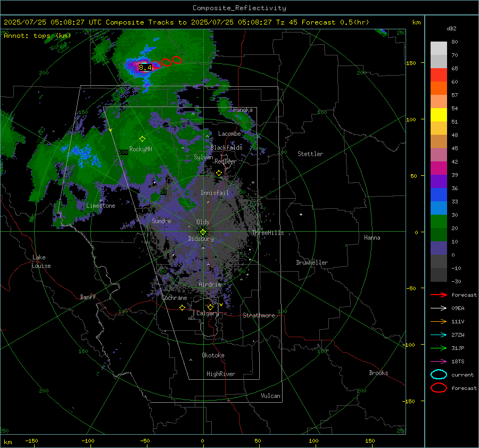This screenshot has height=448, width=479.
Task: Select the Lacombe map label
Action: point(229,134)
